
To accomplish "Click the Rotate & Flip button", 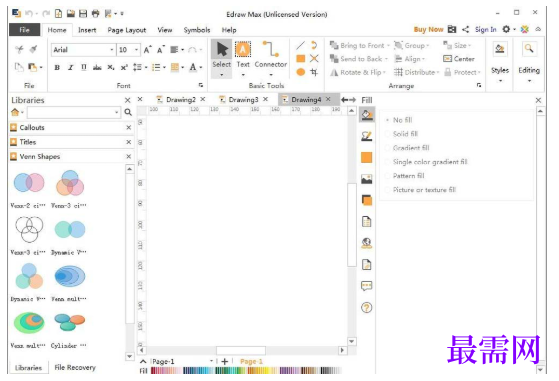I will pyautogui.click(x=358, y=72).
